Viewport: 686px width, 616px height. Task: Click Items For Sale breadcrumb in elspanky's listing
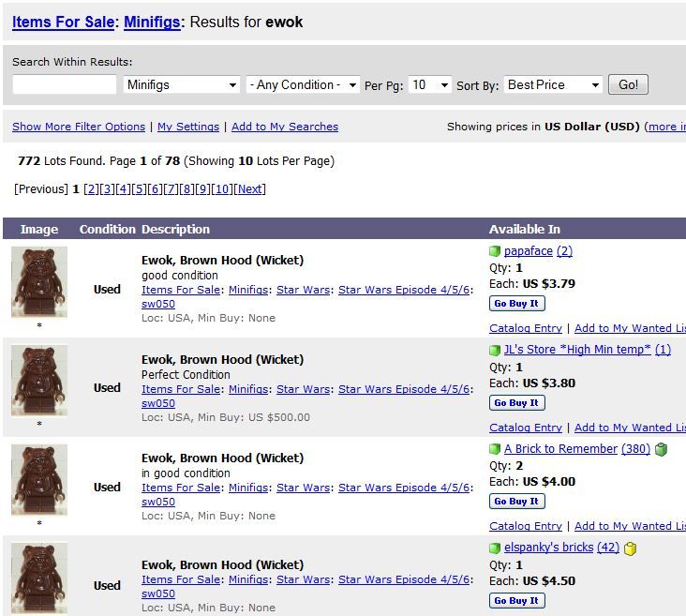(x=181, y=579)
